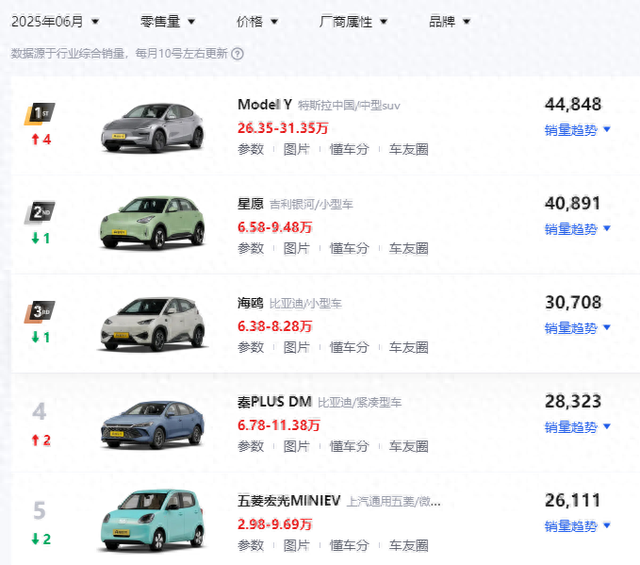
Task: Expand 销量趋势 for 星愿
Action: coord(578,229)
